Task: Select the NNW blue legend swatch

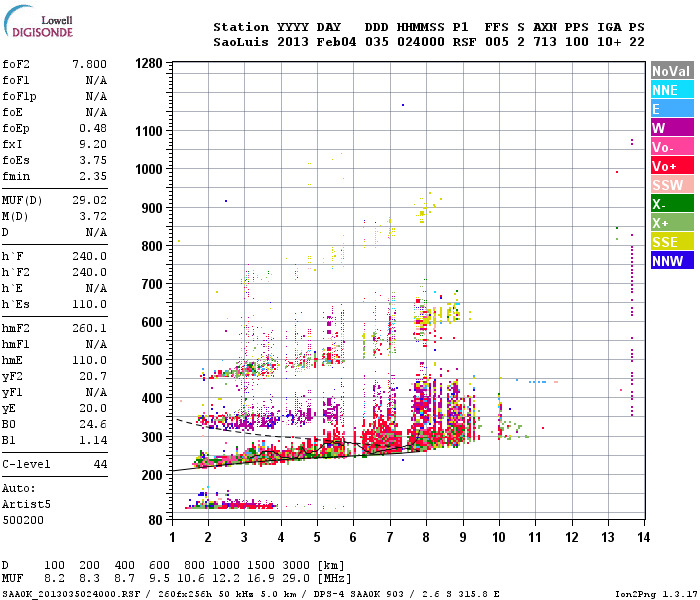Action: (x=672, y=261)
